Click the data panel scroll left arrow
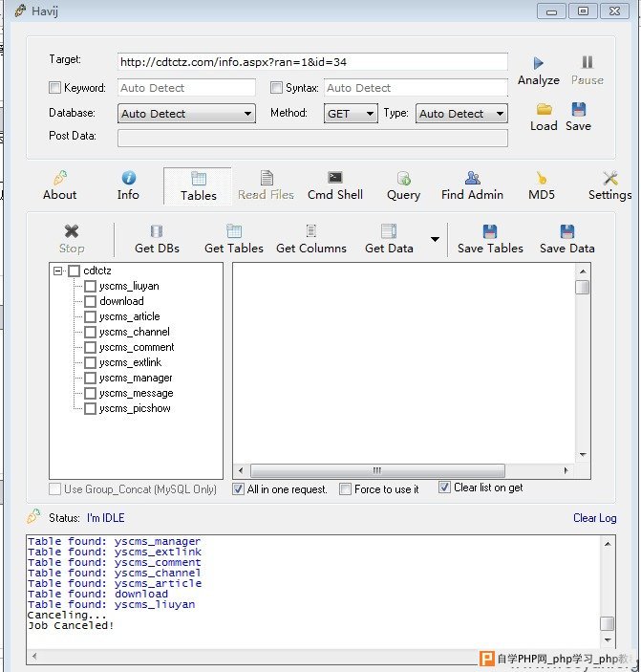This screenshot has height=672, width=641. pos(241,470)
